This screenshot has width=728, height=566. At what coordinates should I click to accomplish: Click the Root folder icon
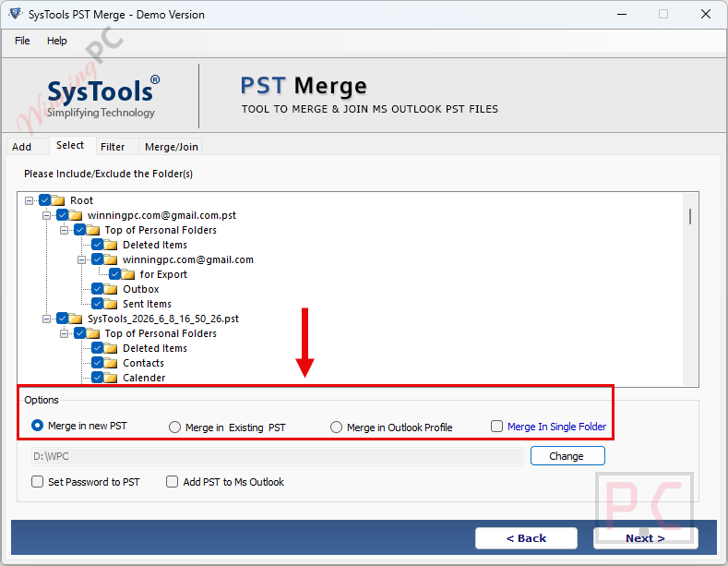[58, 200]
